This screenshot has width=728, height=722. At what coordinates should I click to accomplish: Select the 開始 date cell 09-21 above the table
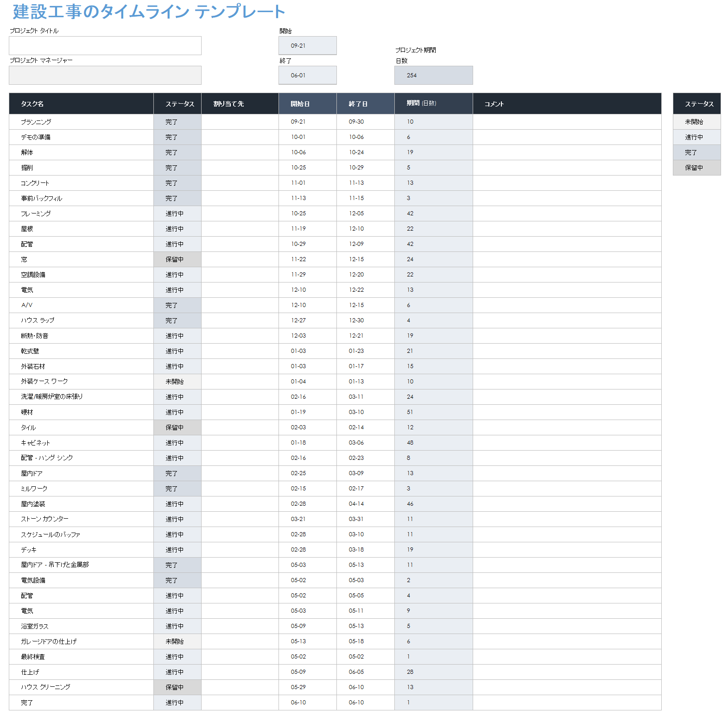[308, 46]
